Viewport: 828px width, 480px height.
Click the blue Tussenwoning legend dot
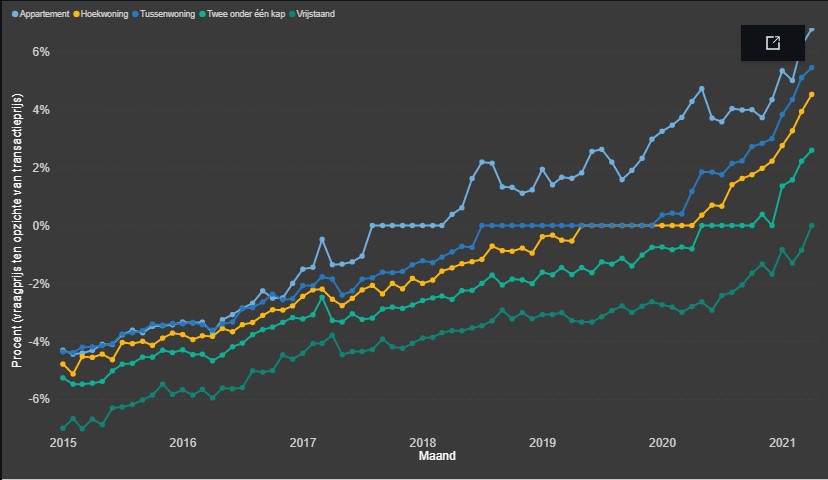137,13
